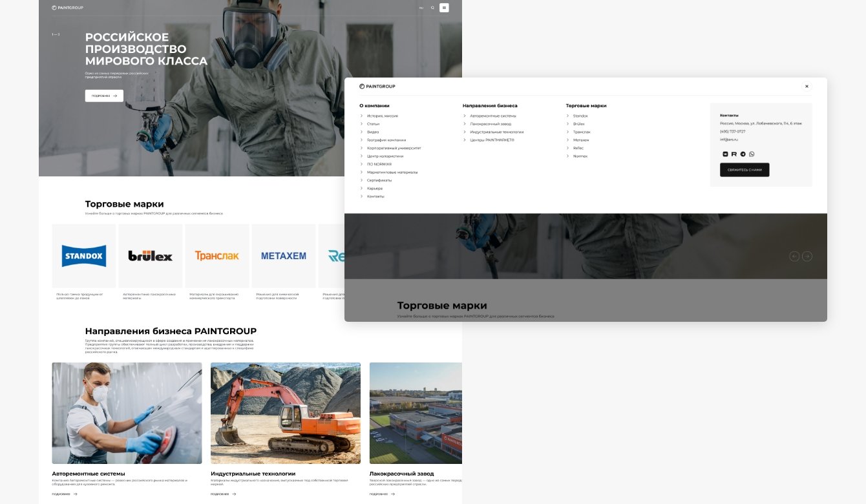Click Подробнее under the Авторемонтные системы card
Image resolution: width=866 pixels, height=504 pixels.
tap(65, 494)
